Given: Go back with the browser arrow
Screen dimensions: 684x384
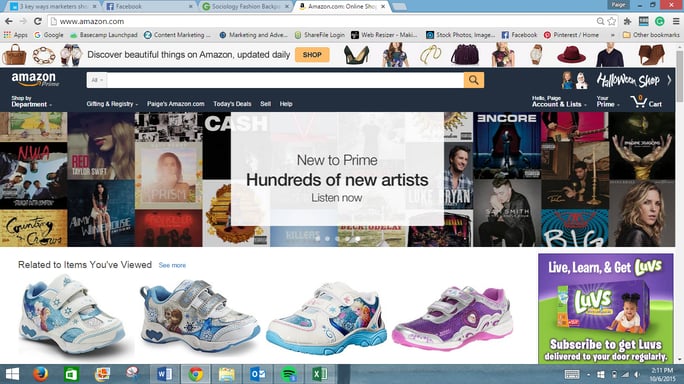Looking at the screenshot, I should click(9, 21).
